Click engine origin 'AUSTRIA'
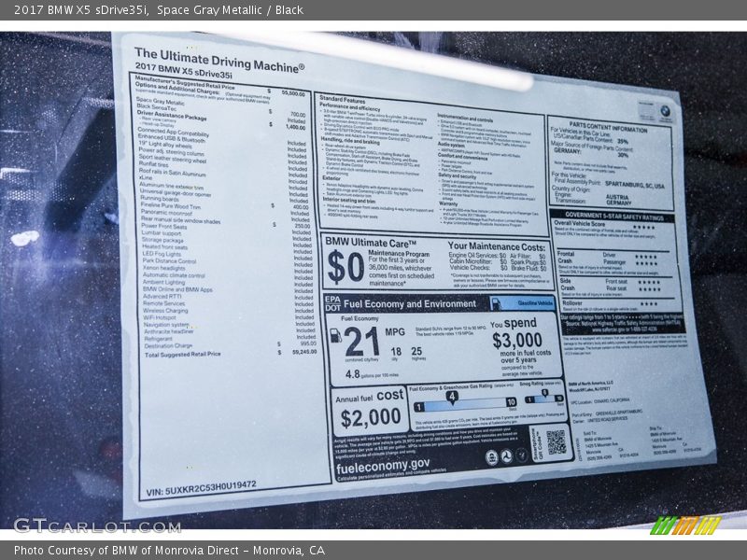The height and width of the screenshot is (560, 747). pos(617,197)
